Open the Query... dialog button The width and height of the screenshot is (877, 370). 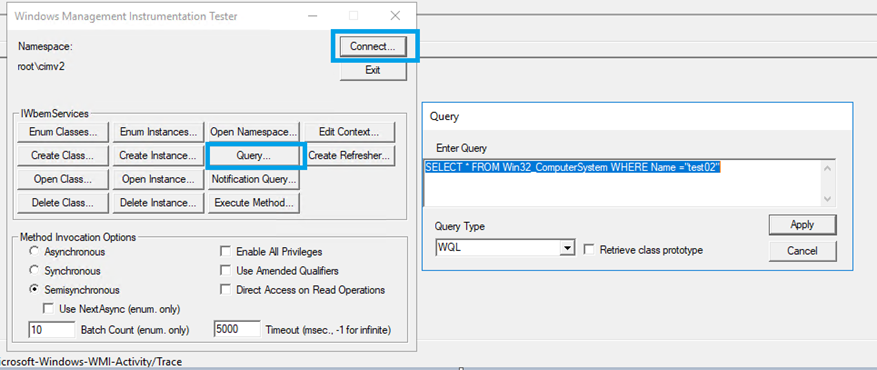coord(254,156)
